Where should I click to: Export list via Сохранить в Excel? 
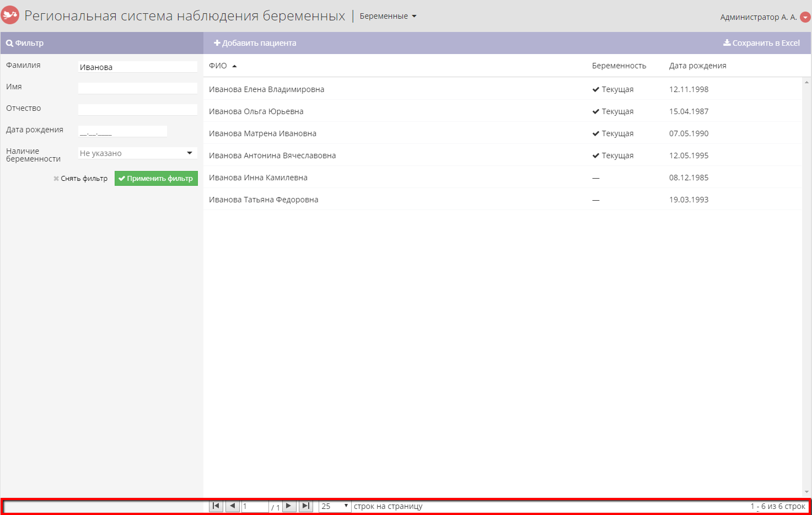(761, 43)
